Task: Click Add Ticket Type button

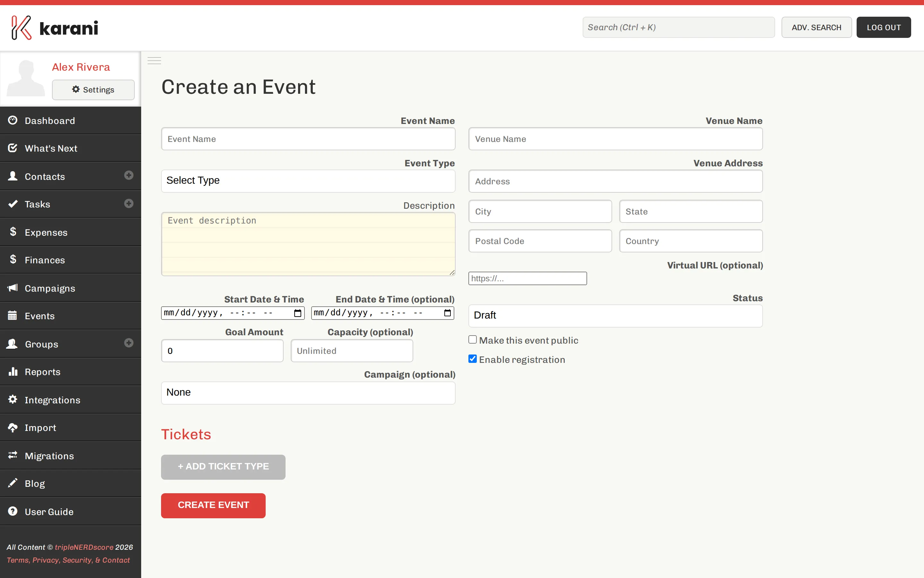Action: [223, 467]
